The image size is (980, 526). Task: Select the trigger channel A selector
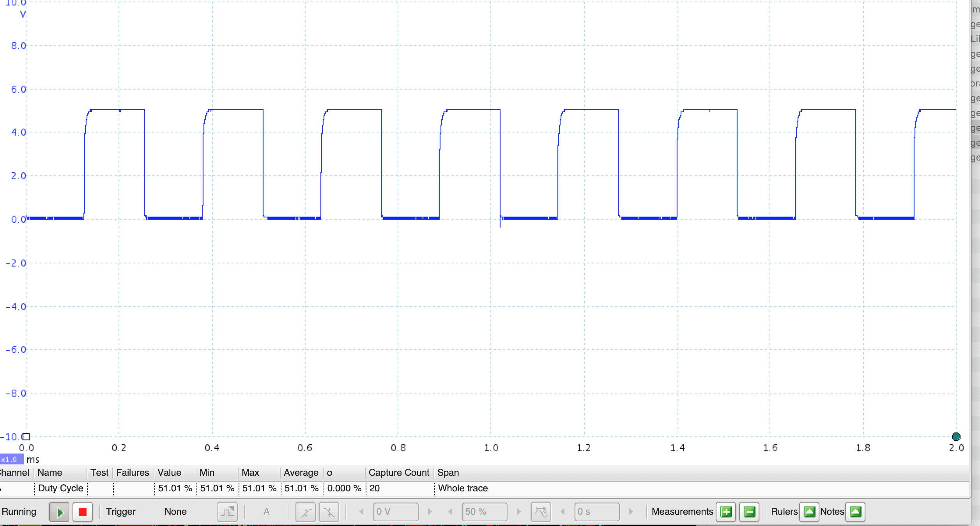click(267, 512)
